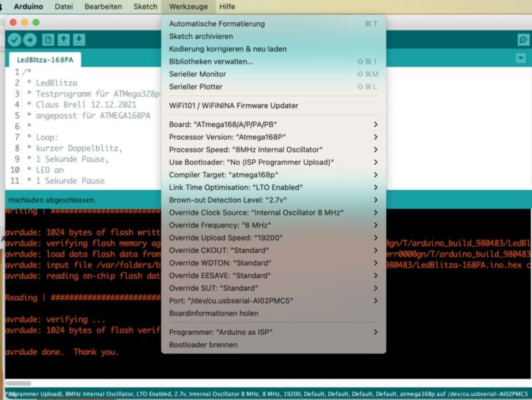This screenshot has height=400, width=532.
Task: Click the Verify sketch checkmark icon
Action: (14, 40)
